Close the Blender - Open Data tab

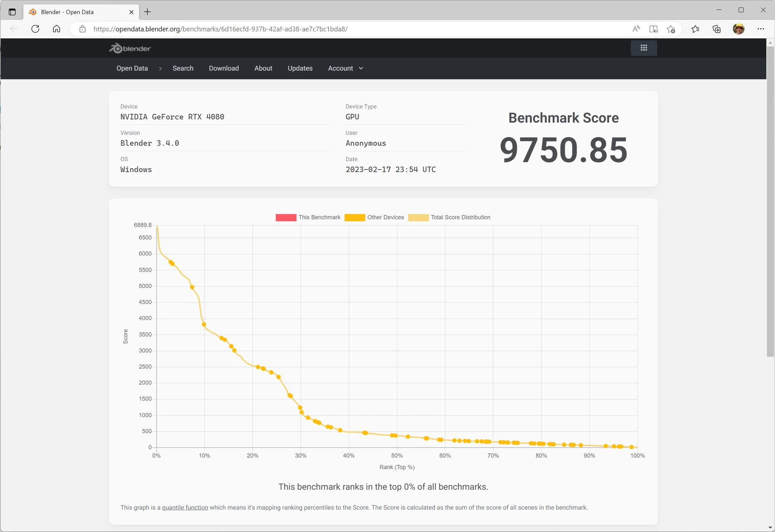point(131,12)
